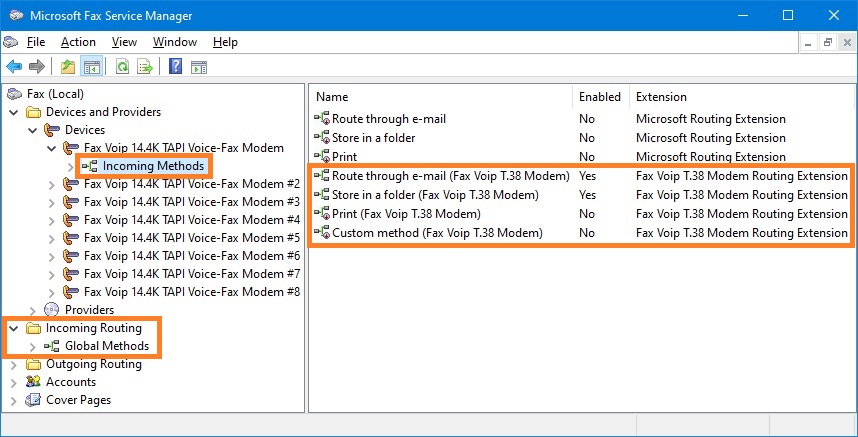Screen dimensions: 858x437
Task: Click the Up one level folder icon
Action: pyautogui.click(x=68, y=67)
